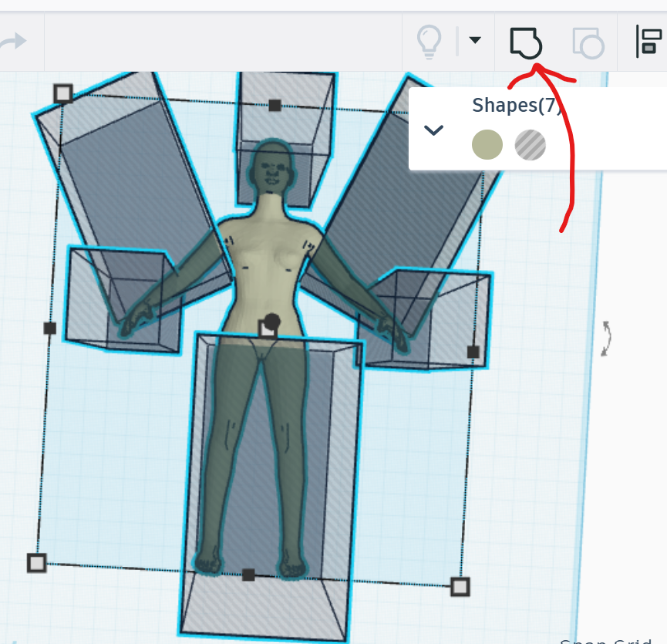Screen dimensions: 667x644
Task: Click the left-middle black edge handle
Action: pos(50,328)
